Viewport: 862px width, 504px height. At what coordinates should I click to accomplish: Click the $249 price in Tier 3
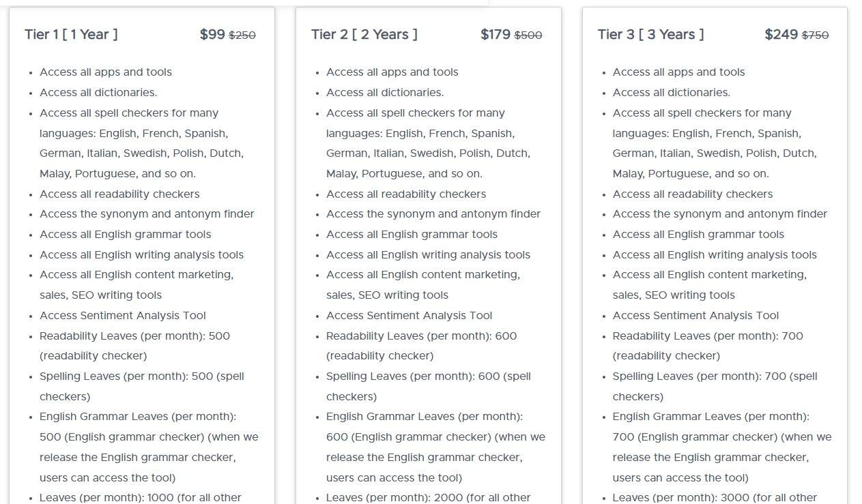781,34
